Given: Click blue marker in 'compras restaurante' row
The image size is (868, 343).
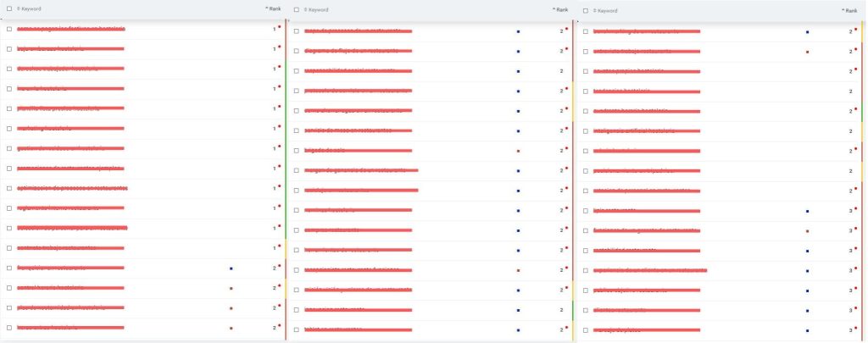Looking at the screenshot, I should [518, 230].
